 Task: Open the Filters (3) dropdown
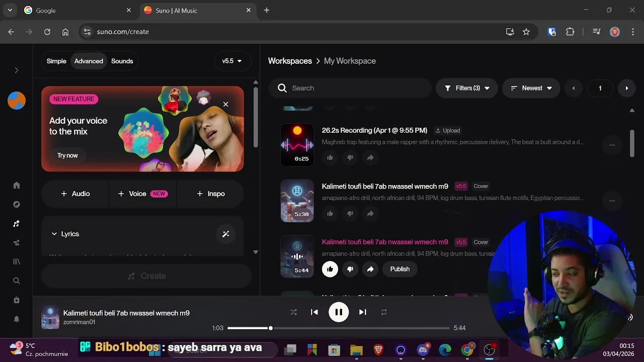[467, 88]
